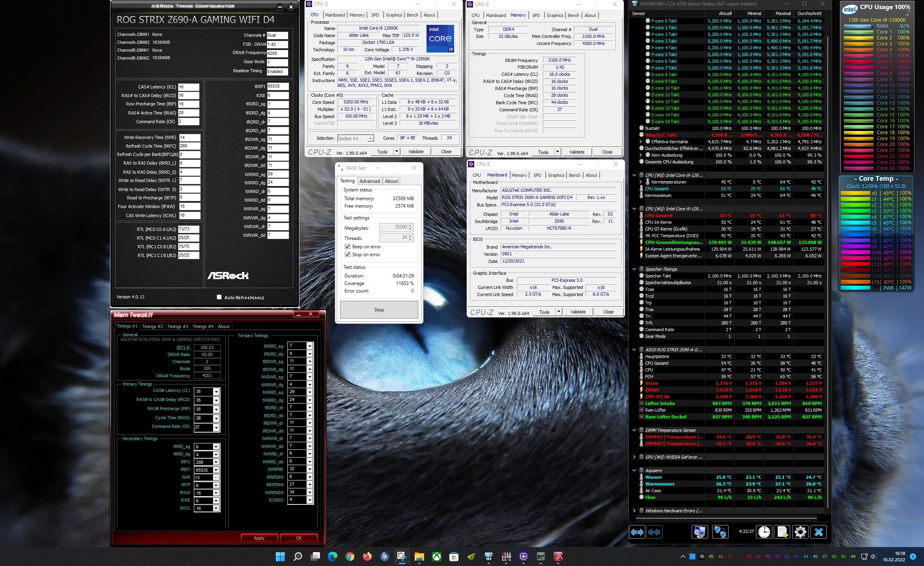Expand DIMM Temperature Sensor group

(635, 429)
